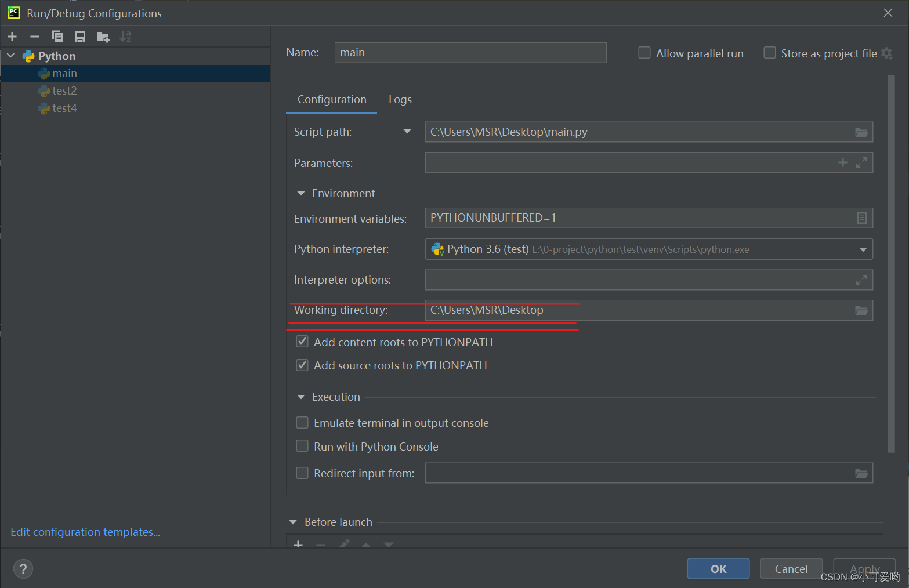Switch to the Logs tab

[400, 100]
